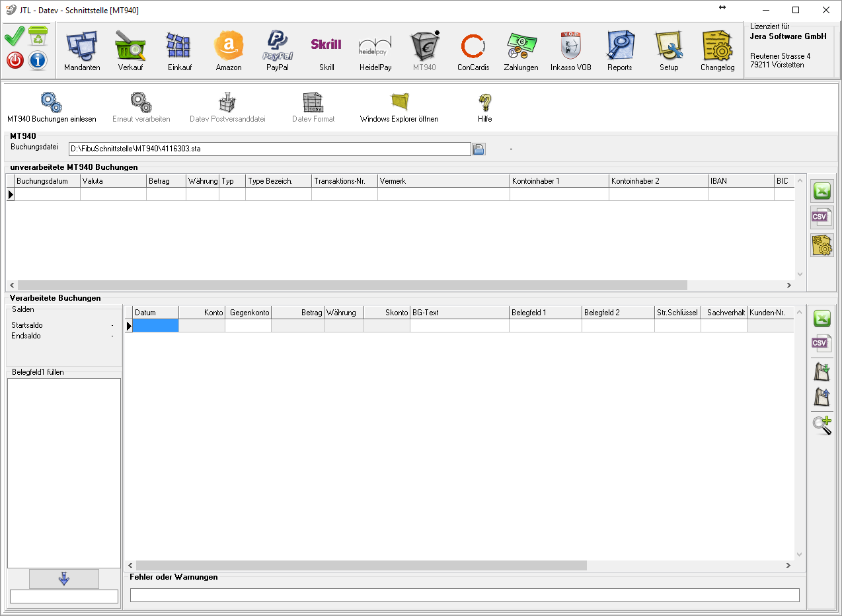Screen dimensions: 842x616
Task: Open Windows Explorer öffnen folder icon
Action: [x=399, y=108]
